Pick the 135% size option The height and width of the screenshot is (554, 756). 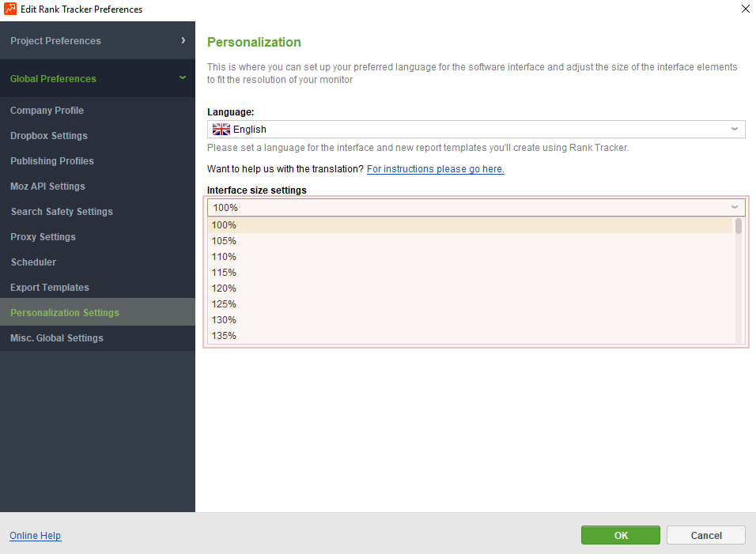pyautogui.click(x=225, y=336)
